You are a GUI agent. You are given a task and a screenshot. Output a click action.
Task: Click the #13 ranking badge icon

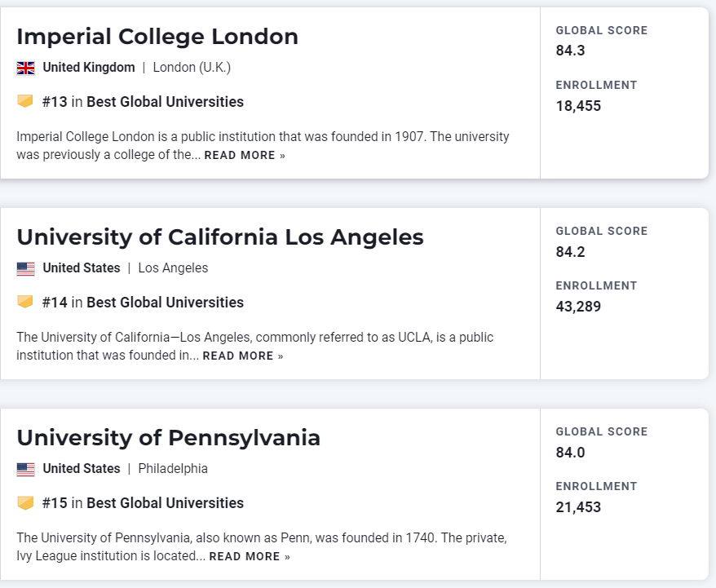click(25, 101)
